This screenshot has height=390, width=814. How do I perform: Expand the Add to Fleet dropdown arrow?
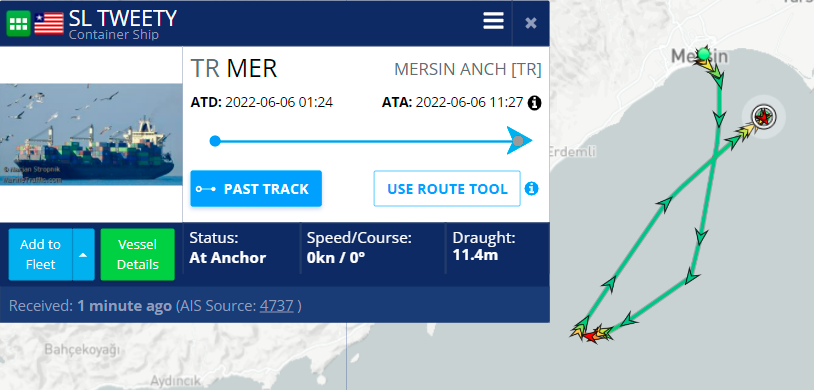click(x=84, y=254)
